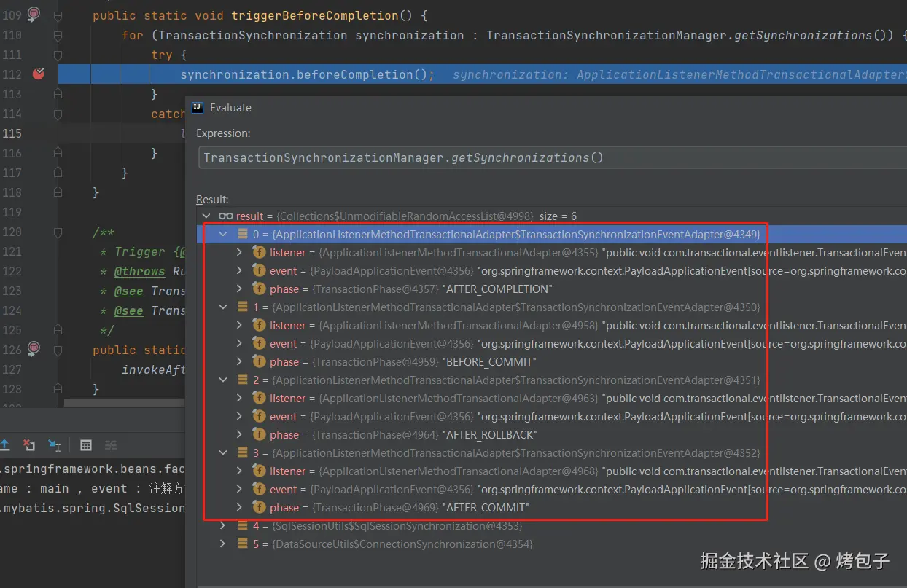Click "getSynchronizations" in the line 110 code

[803, 35]
